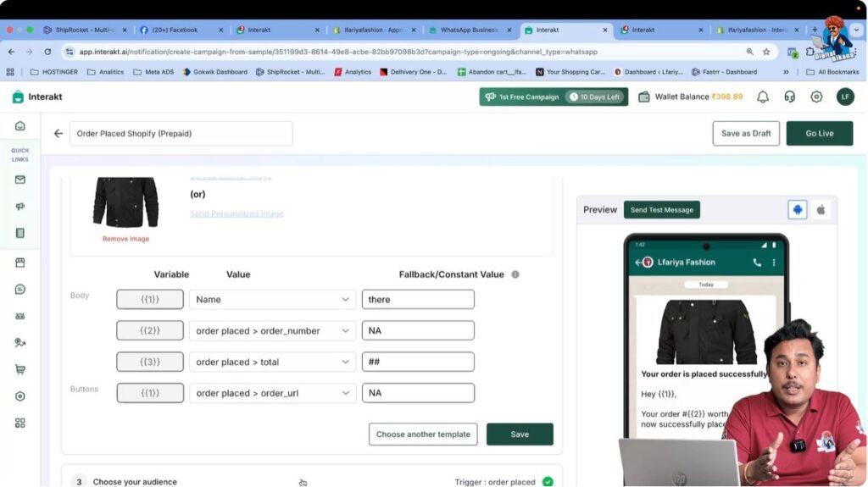Open the store icon in sidebar
The width and height of the screenshot is (868, 487).
pos(20,263)
